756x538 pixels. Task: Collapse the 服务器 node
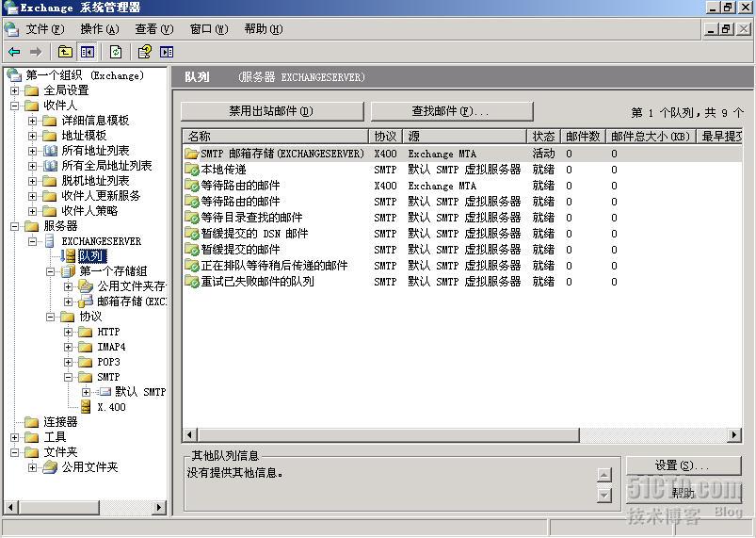(14, 226)
